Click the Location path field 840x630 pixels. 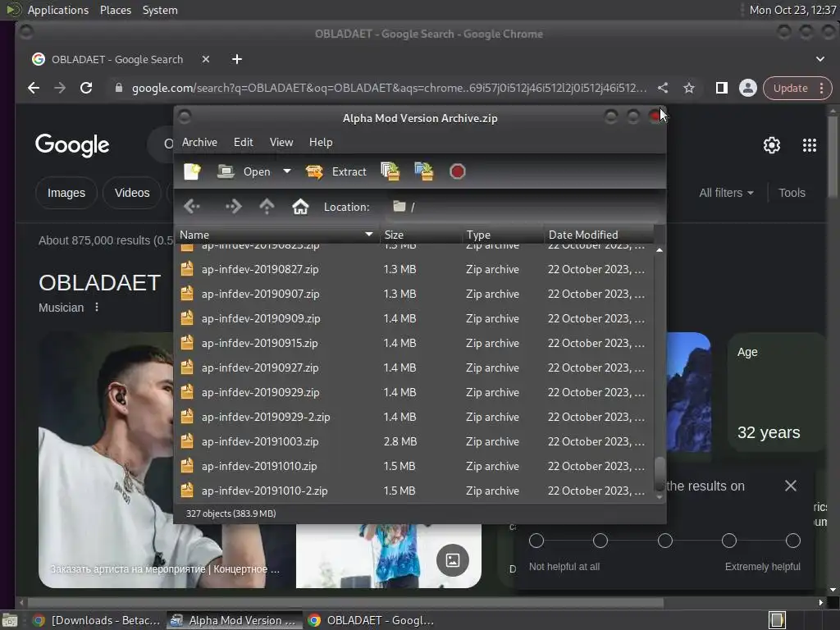click(x=523, y=207)
